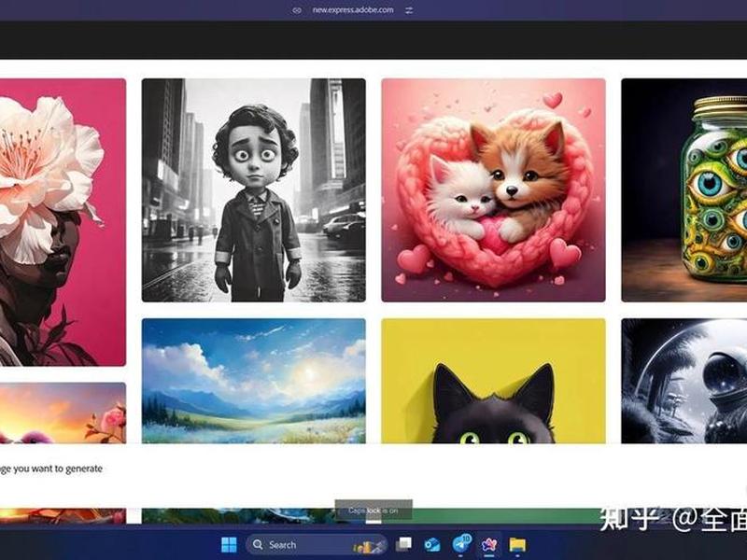Open Task View from the taskbar

pos(403,544)
